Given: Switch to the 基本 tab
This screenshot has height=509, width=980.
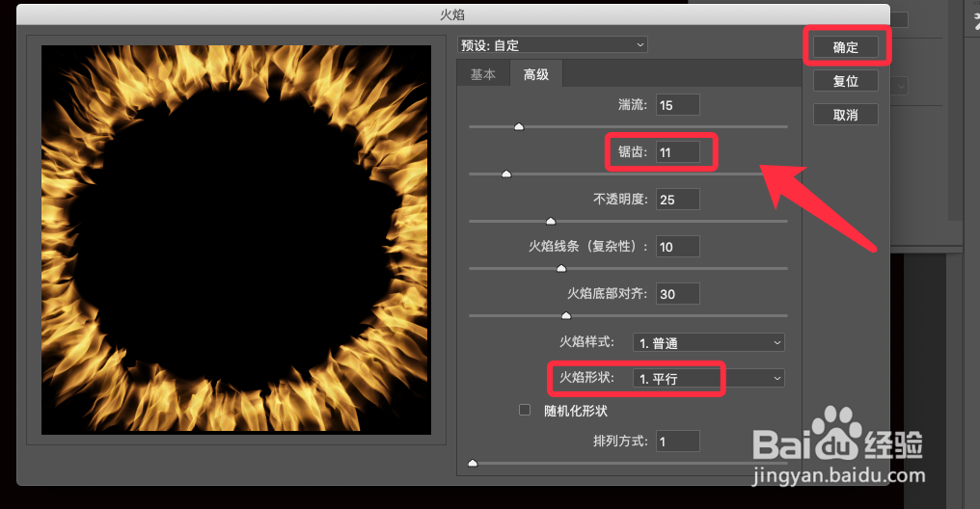Looking at the screenshot, I should pos(483,74).
